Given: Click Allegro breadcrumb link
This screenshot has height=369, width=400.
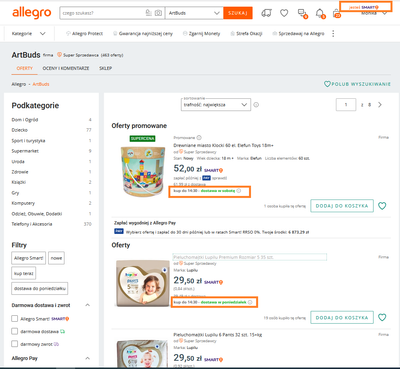Looking at the screenshot, I should [x=19, y=84].
